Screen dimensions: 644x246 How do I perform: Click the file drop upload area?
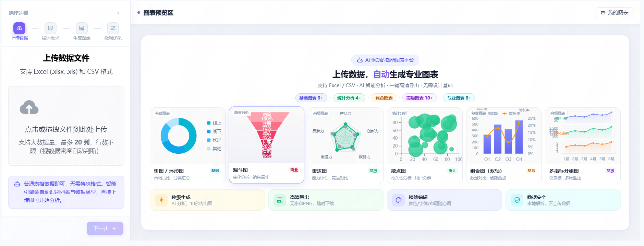pos(66,126)
